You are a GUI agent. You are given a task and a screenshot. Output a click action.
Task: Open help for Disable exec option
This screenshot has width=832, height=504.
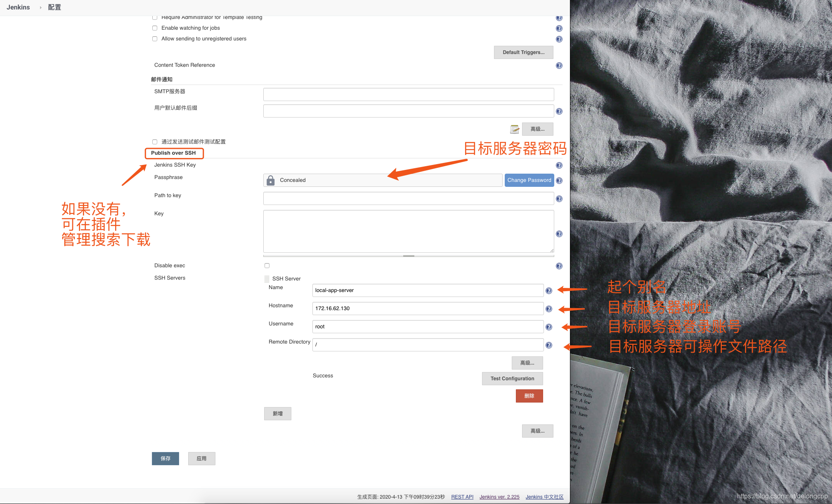click(x=559, y=266)
